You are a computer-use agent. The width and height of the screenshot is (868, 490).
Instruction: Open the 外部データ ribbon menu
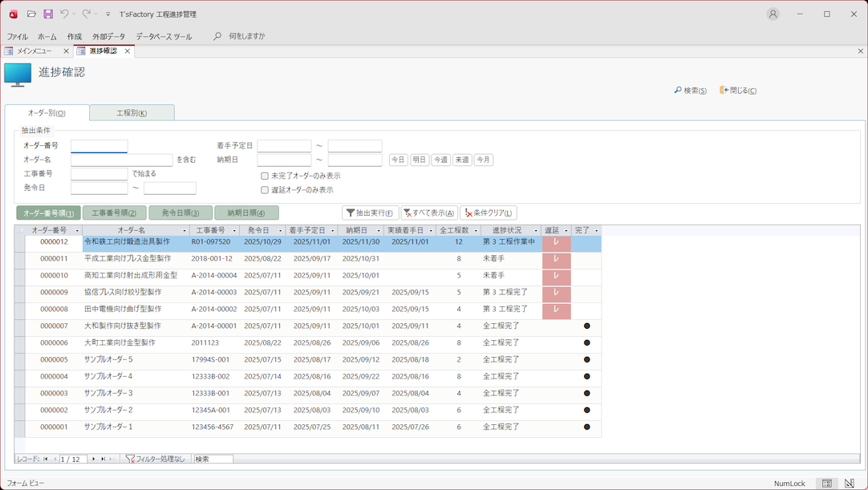(108, 37)
